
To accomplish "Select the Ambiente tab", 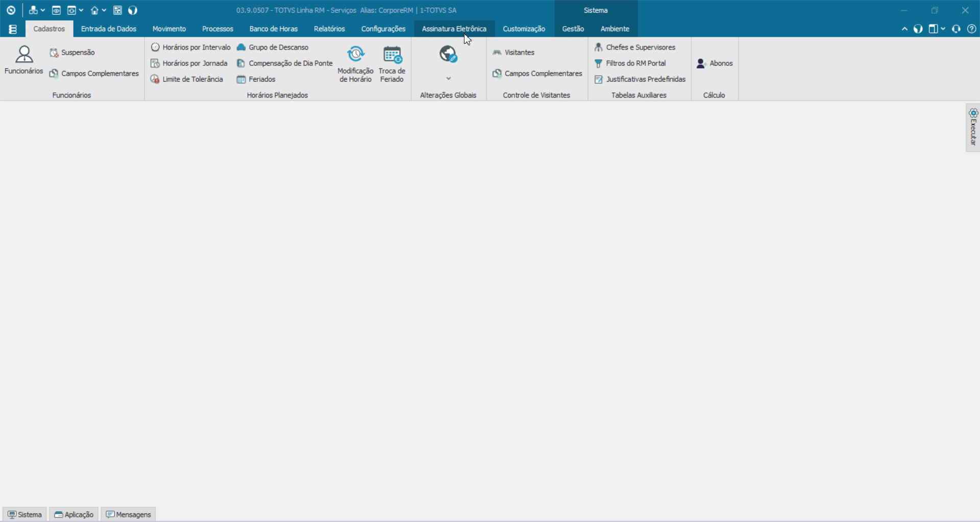I will coord(615,29).
